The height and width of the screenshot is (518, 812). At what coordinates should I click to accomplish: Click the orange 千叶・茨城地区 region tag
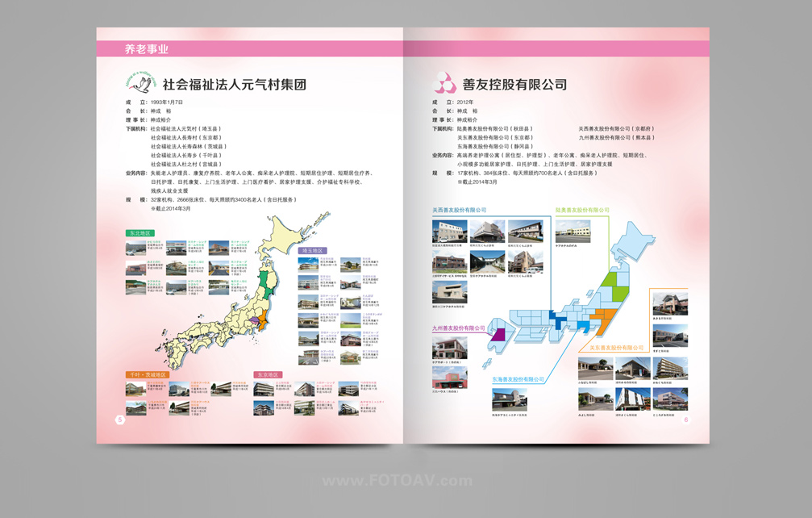(x=148, y=374)
